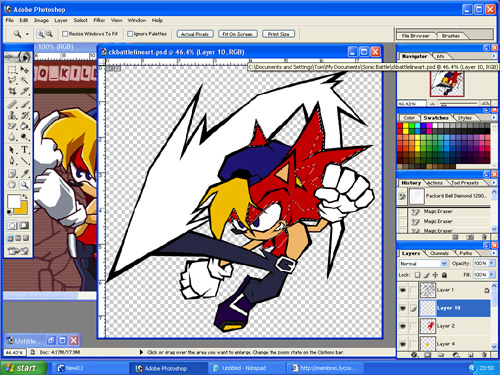This screenshot has width=500, height=375.
Task: Select the Line tool
Action: point(24,161)
